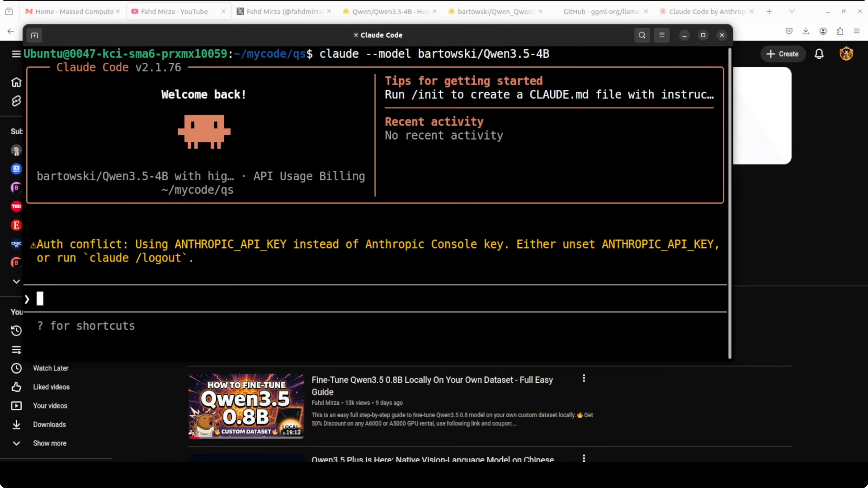Open the YouTube Home sidebar icon

[x=16, y=82]
